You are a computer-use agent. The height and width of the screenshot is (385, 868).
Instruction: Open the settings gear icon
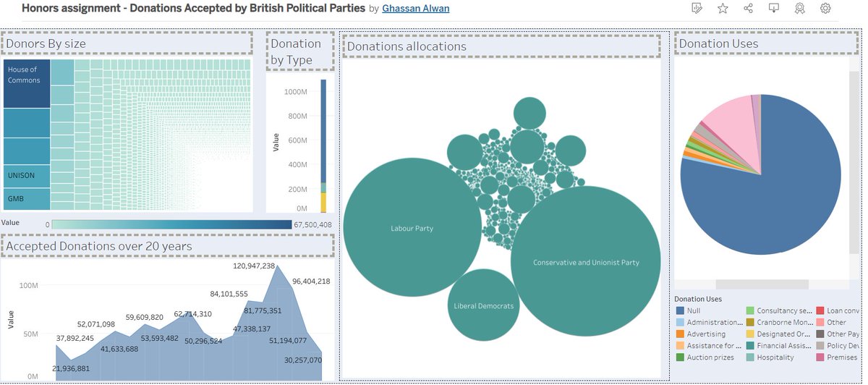[x=825, y=9]
